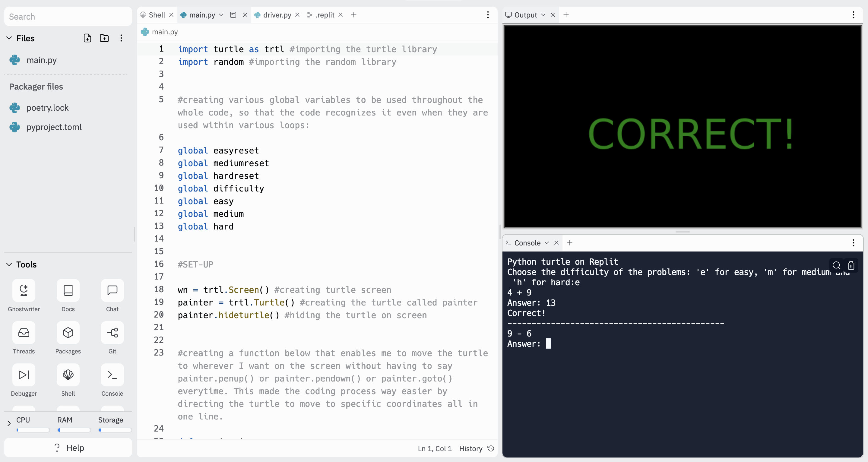Switch to the Shell tab
This screenshot has height=462, width=868.
[157, 15]
